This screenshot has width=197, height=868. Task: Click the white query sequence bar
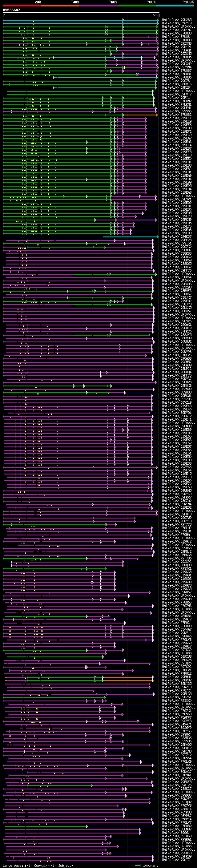(81, 13)
